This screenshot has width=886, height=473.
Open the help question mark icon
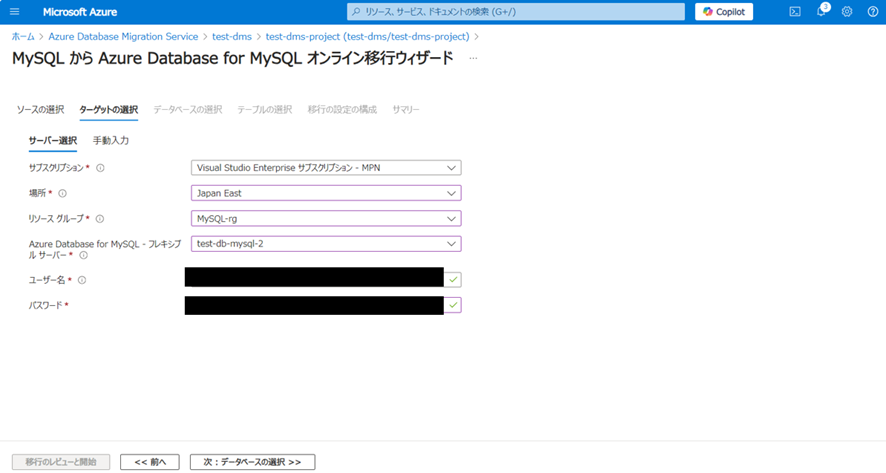tap(872, 12)
